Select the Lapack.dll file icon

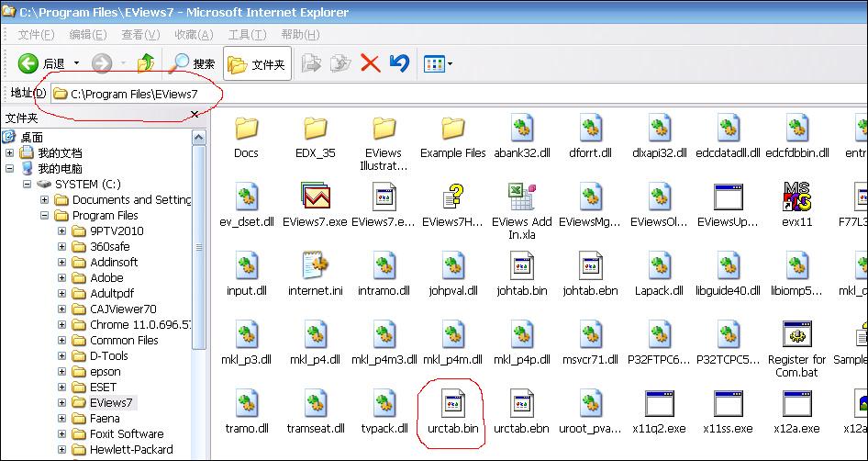click(659, 266)
